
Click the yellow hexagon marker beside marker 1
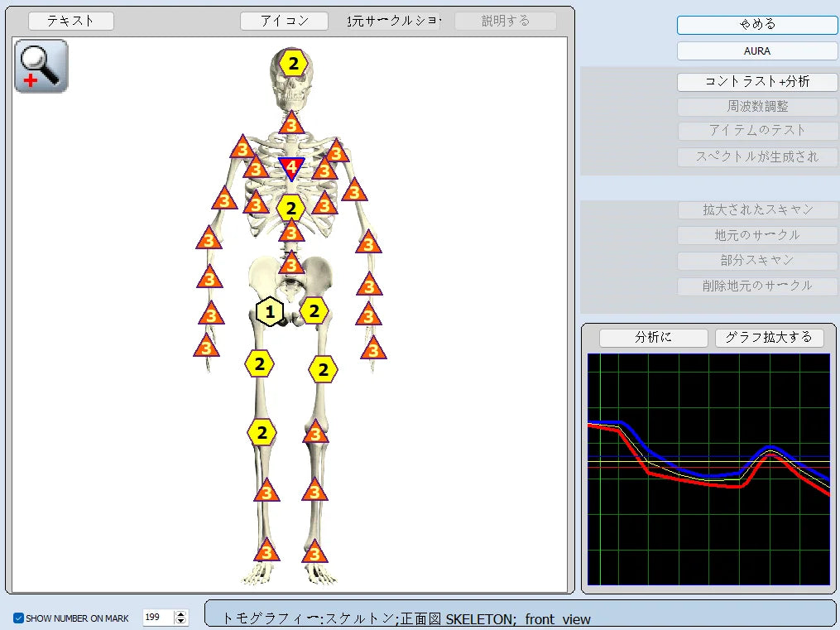tap(314, 310)
